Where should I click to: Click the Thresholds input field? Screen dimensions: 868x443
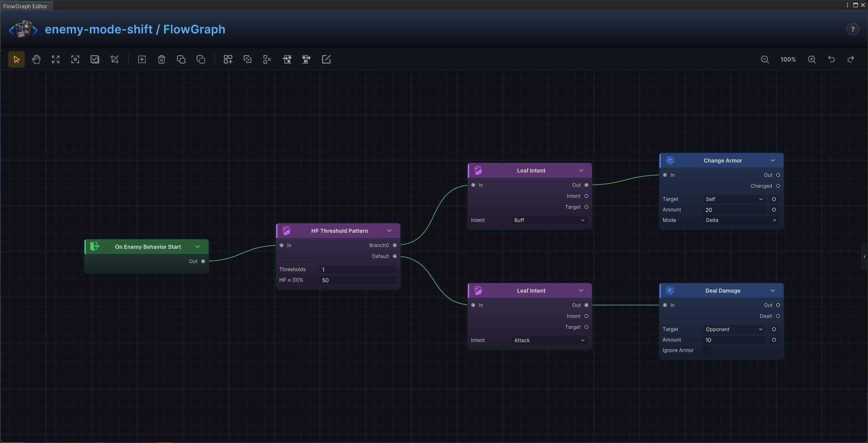click(x=358, y=269)
